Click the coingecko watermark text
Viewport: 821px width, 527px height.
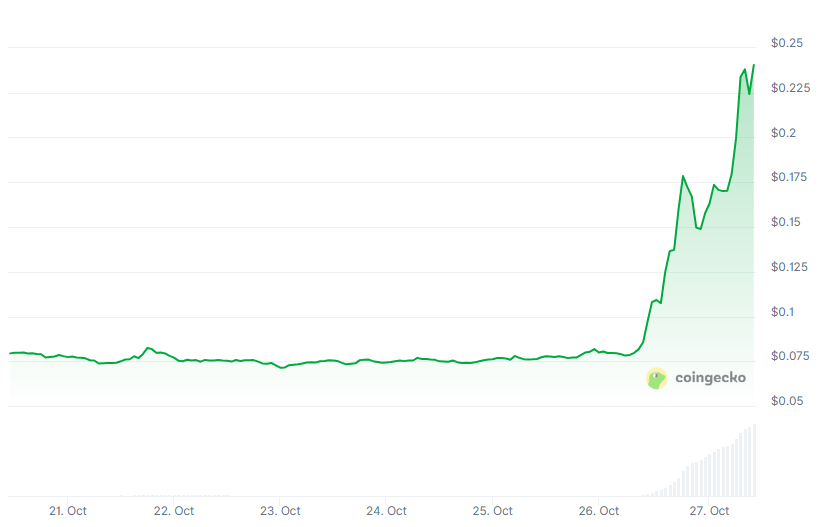pos(710,378)
